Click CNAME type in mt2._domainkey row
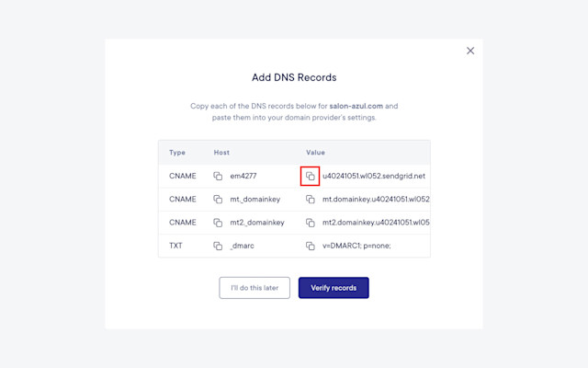 coord(183,223)
